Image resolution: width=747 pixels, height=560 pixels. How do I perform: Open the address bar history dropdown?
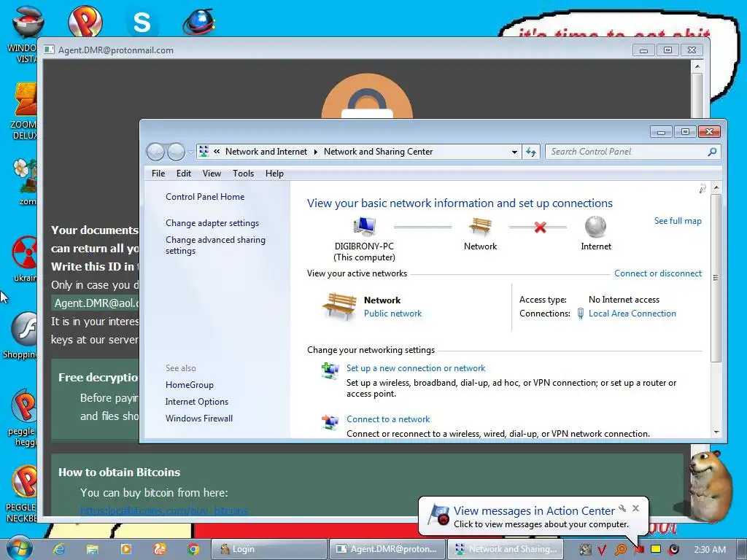click(x=514, y=152)
